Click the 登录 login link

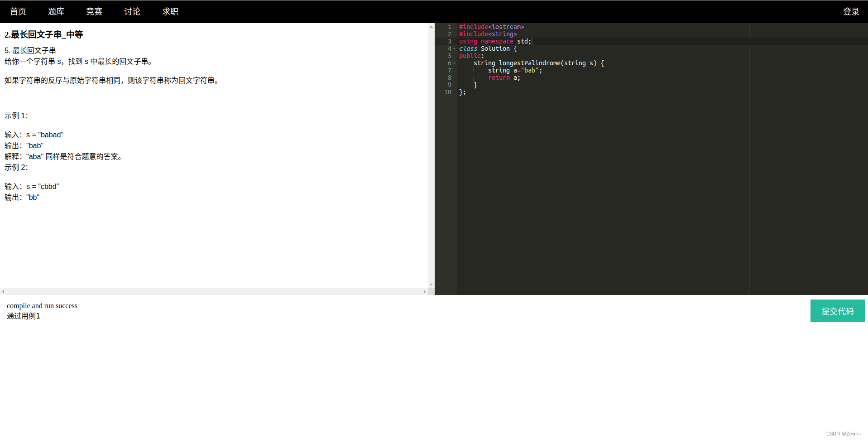tap(851, 12)
